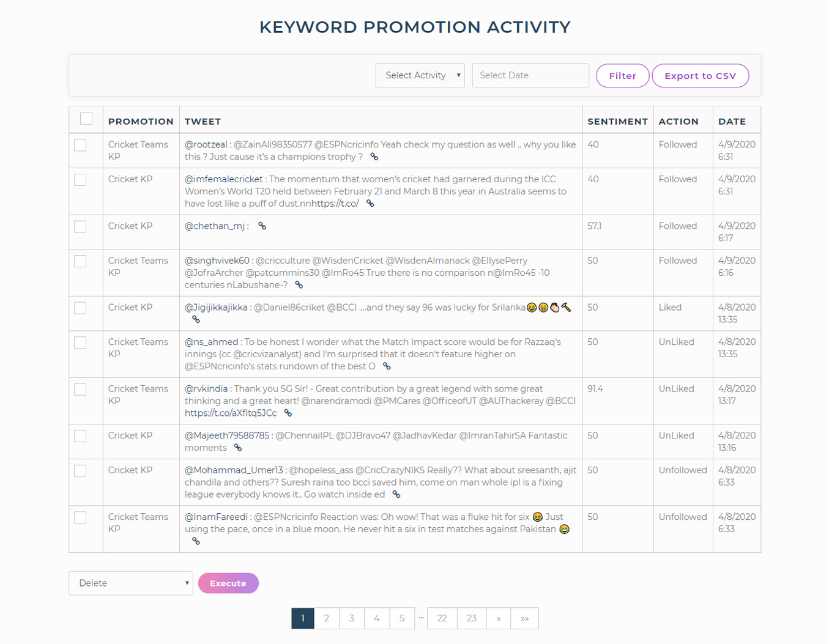Open the Select Activity dropdown
This screenshot has height=644, width=829.
coord(420,75)
